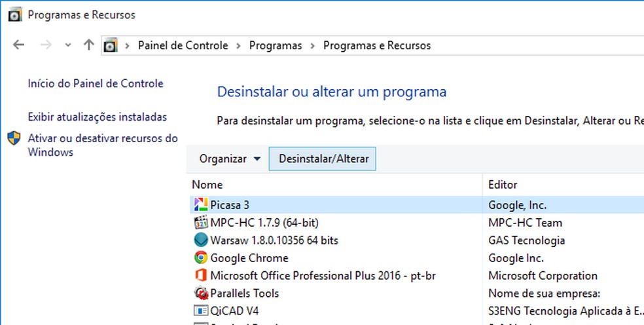The image size is (644, 325).
Task: Navigate to Painel de Controle breadcrumb
Action: (183, 45)
